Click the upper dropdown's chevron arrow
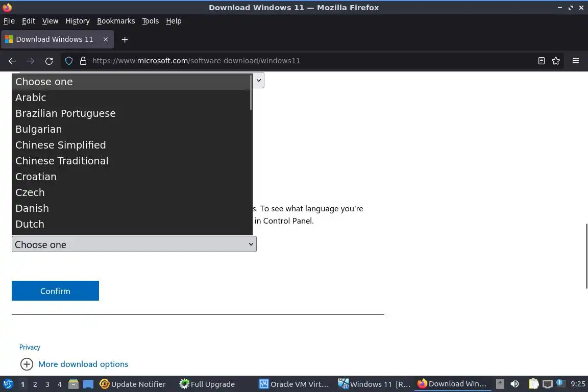Image resolution: width=588 pixels, height=392 pixels. click(258, 80)
